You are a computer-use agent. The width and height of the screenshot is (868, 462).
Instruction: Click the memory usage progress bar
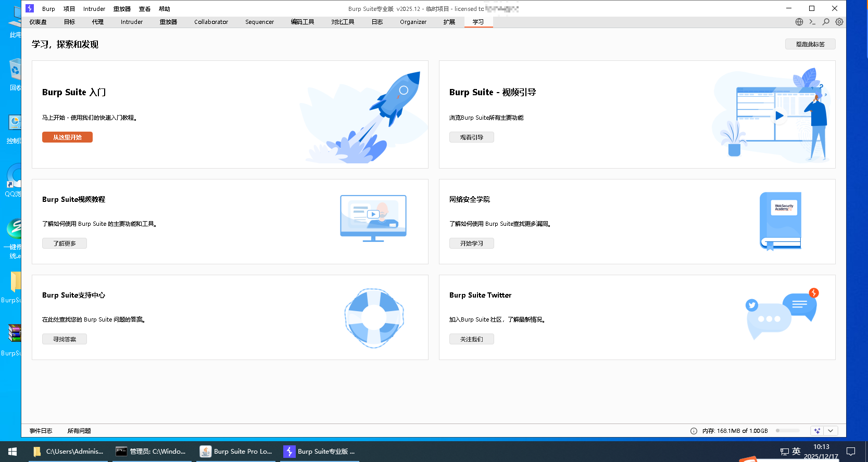[787, 431]
